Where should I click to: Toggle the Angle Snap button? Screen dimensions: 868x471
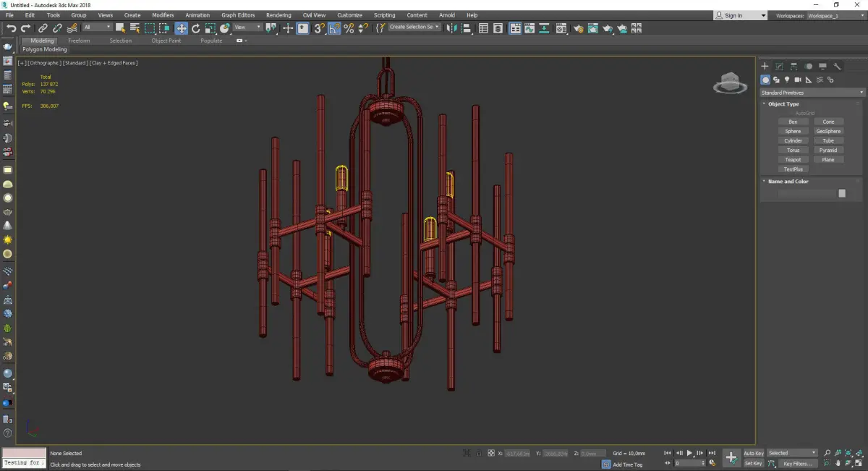tap(334, 28)
